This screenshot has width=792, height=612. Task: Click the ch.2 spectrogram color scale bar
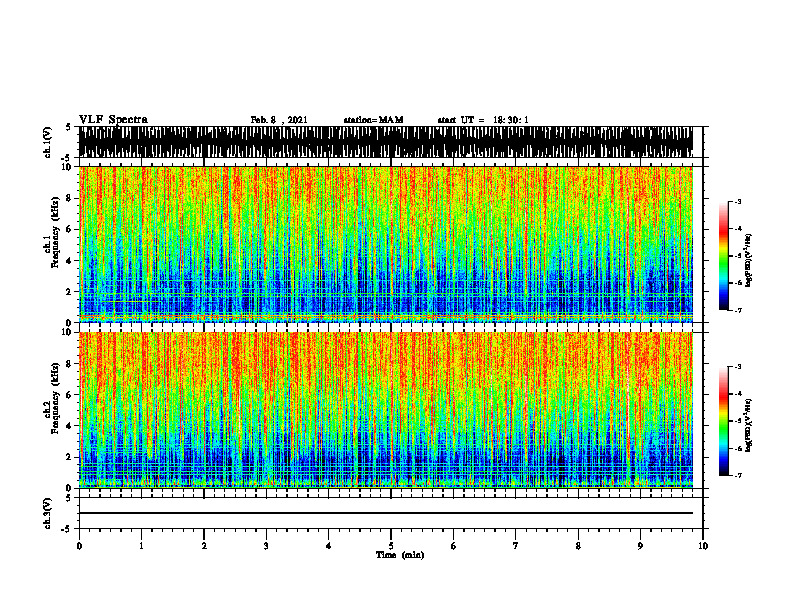(x=724, y=421)
